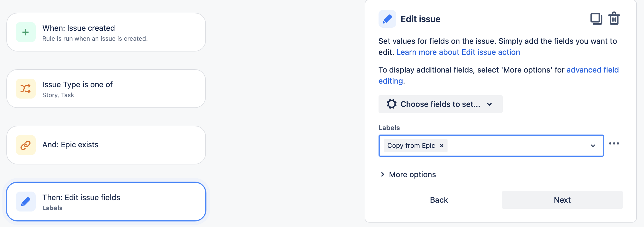Click the Next button
This screenshot has height=227, width=644.
(x=562, y=200)
